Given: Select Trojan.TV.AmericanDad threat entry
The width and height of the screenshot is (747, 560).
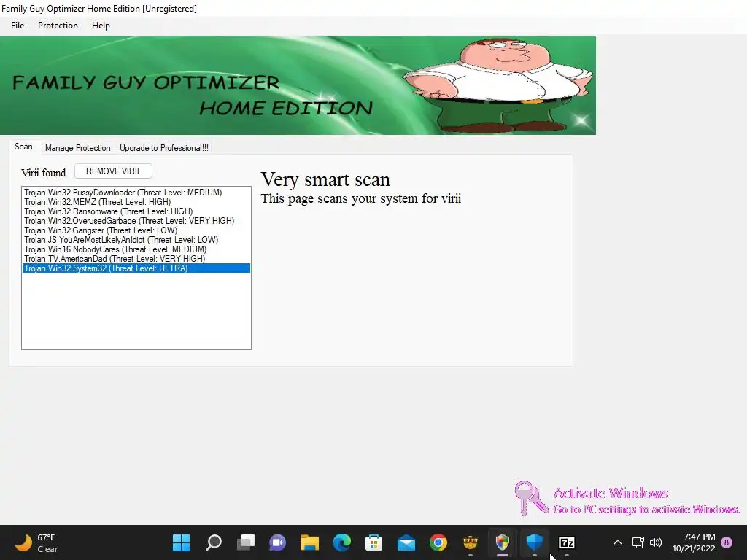Looking at the screenshot, I should pyautogui.click(x=136, y=259).
